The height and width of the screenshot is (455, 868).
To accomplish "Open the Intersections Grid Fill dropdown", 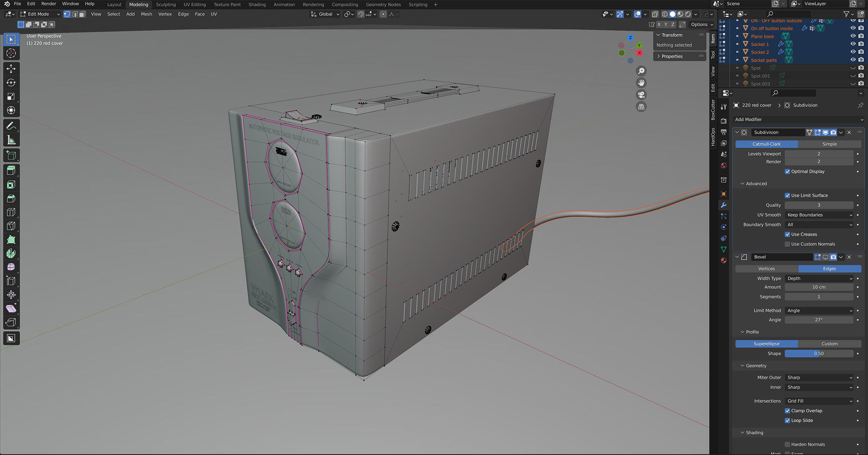I will click(x=819, y=401).
